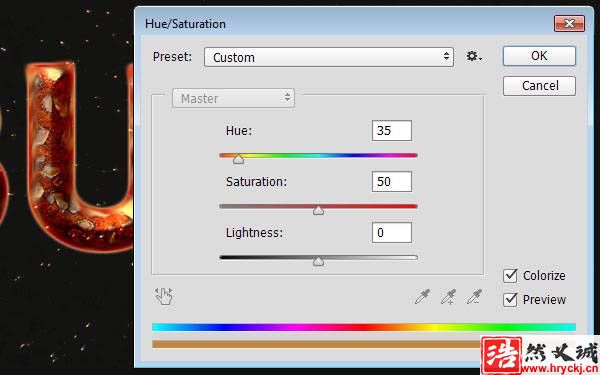Open the preset options gear menu
The width and height of the screenshot is (600, 375).
click(474, 57)
